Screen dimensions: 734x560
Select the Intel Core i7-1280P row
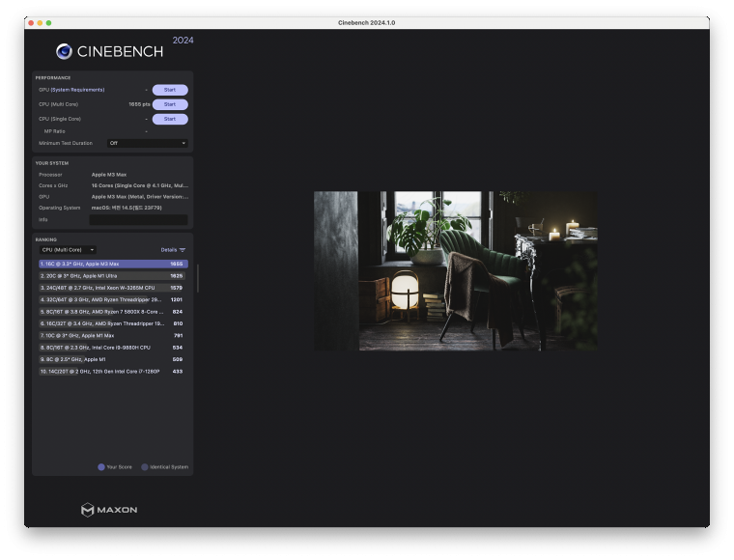113,372
